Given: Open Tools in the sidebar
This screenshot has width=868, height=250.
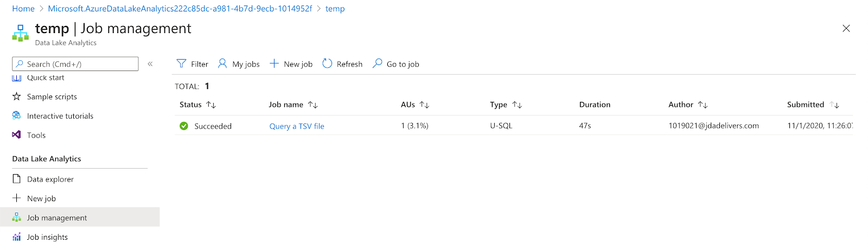Looking at the screenshot, I should click(x=36, y=135).
